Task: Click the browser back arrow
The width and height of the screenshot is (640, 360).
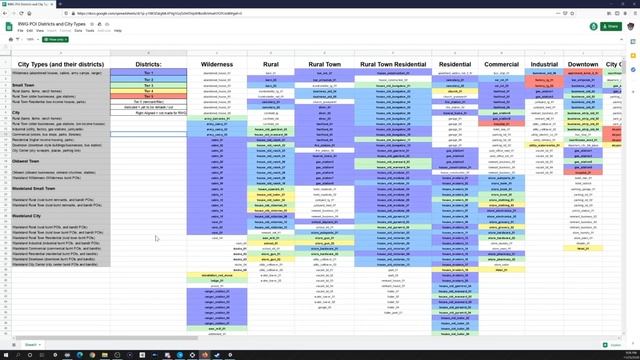Action: [x=5, y=13]
